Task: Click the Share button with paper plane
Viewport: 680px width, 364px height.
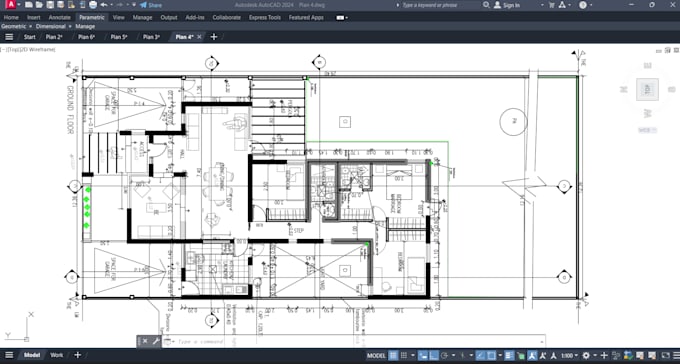Action: click(x=151, y=5)
